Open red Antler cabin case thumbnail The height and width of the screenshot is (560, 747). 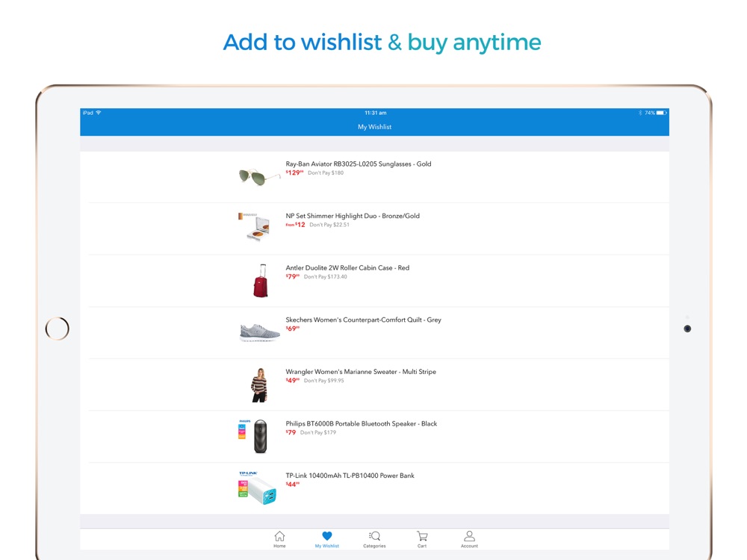tap(261, 281)
